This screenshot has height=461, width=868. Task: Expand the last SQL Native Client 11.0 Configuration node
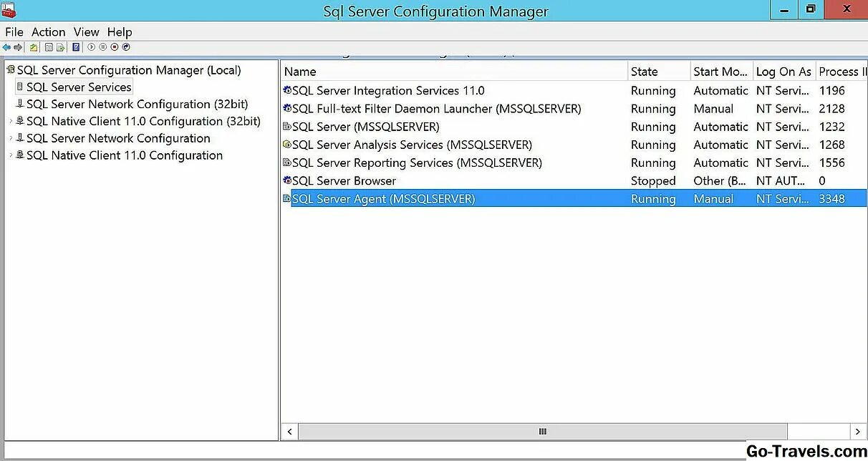10,156
